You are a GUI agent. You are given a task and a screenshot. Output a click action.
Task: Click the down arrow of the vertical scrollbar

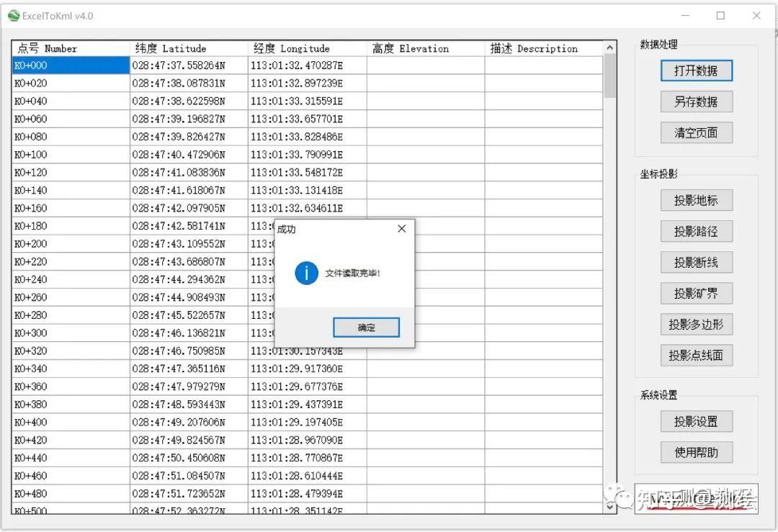(610, 507)
